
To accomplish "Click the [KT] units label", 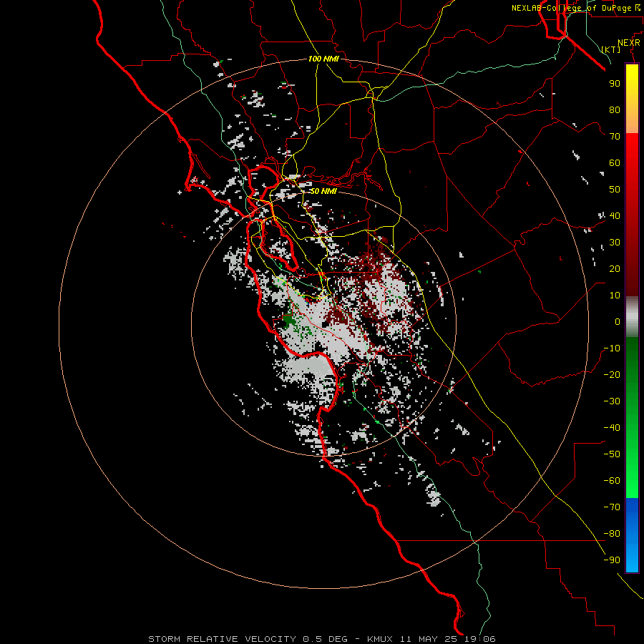I will coord(611,49).
